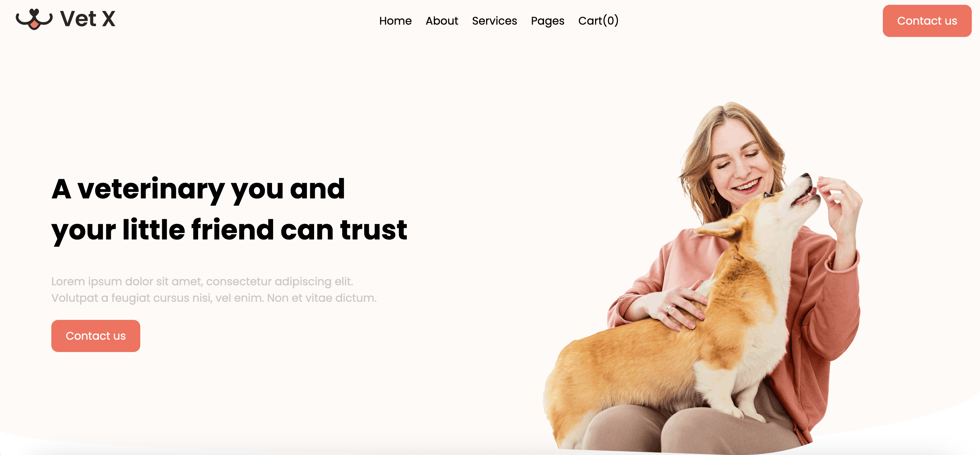Click the cart item count number
Viewport: 980px width, 455px height.
tap(610, 21)
